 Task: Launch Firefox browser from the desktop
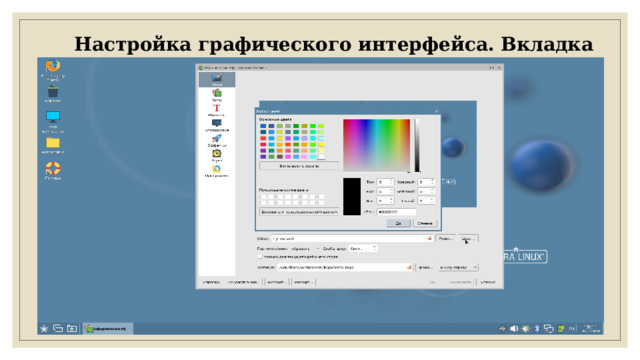pos(53,70)
